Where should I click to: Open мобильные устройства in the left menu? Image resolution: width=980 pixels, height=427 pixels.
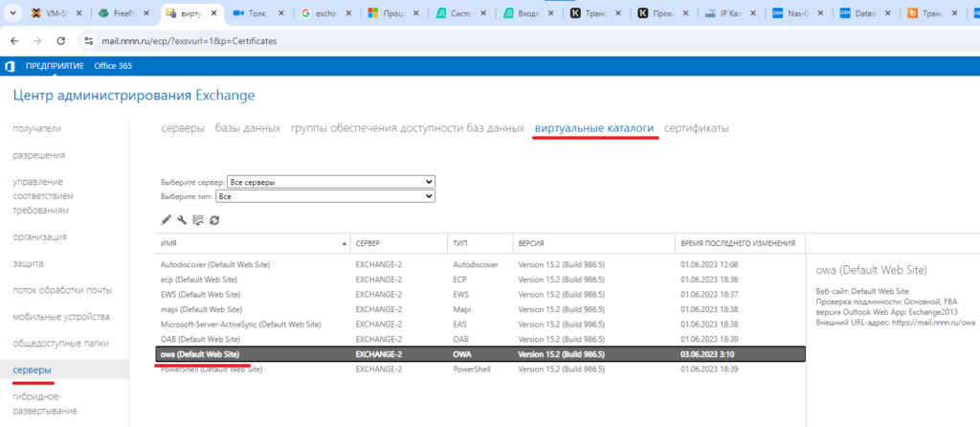[61, 317]
